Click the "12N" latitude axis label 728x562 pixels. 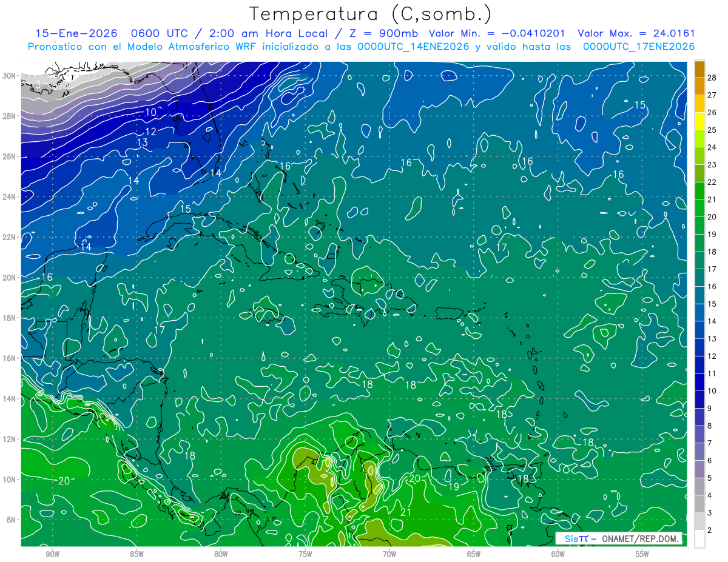click(8, 439)
